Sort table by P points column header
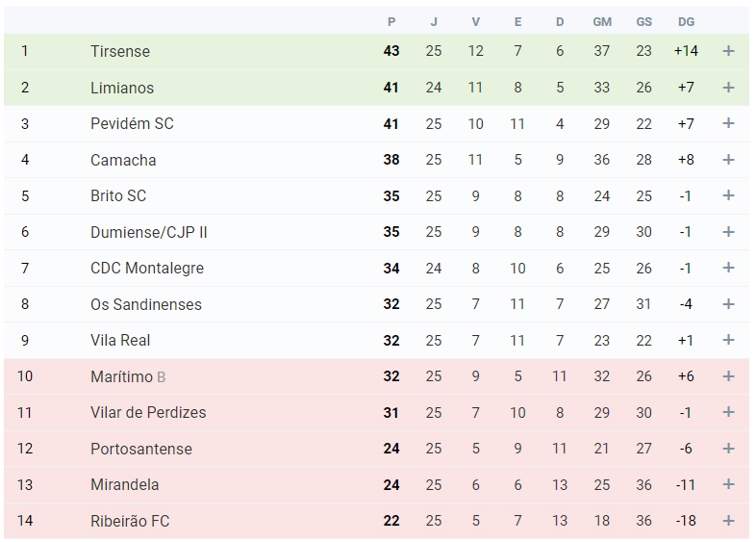The image size is (756, 542). pos(391,22)
